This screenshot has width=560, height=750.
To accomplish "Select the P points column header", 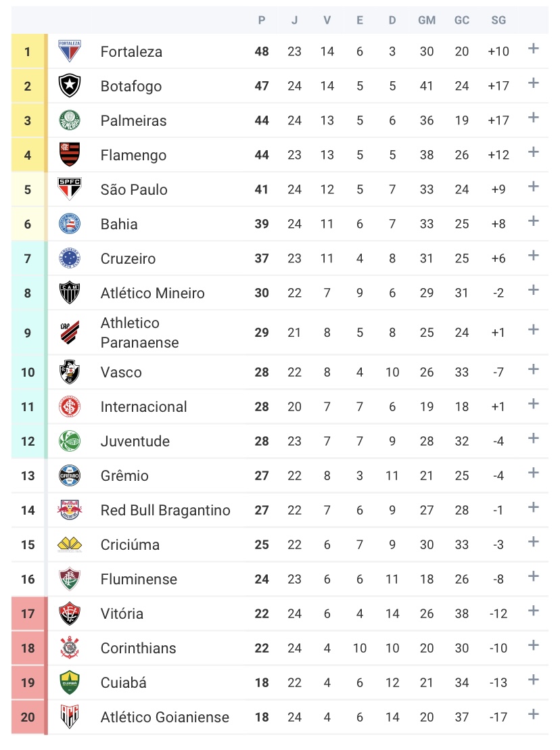I will point(262,20).
